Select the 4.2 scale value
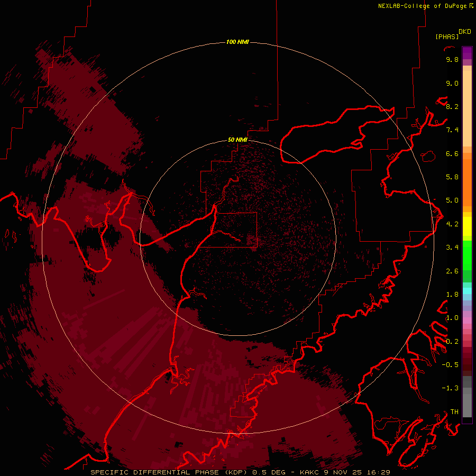 coord(452,224)
